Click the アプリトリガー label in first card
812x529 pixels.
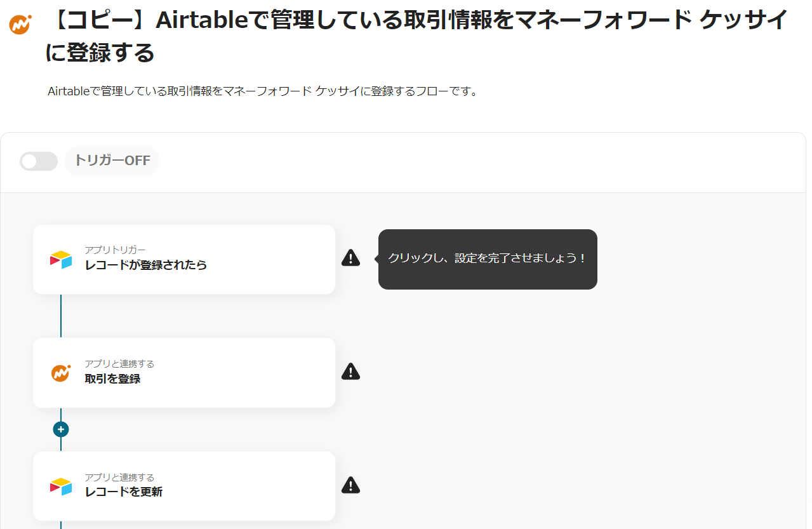[115, 250]
